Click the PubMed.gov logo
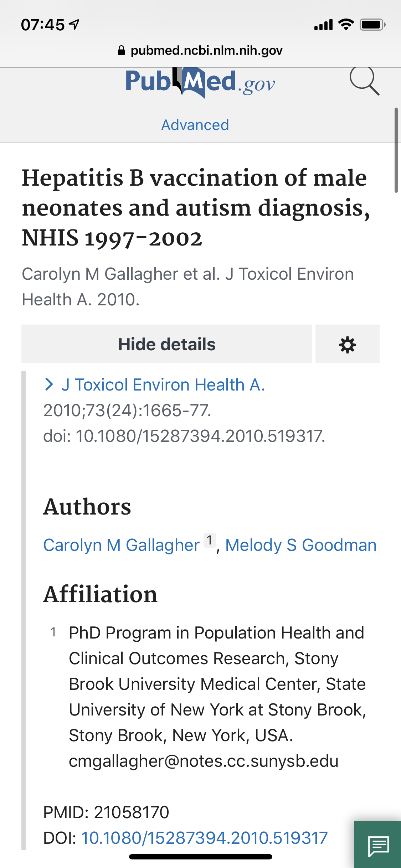401x868 pixels. 200,82
